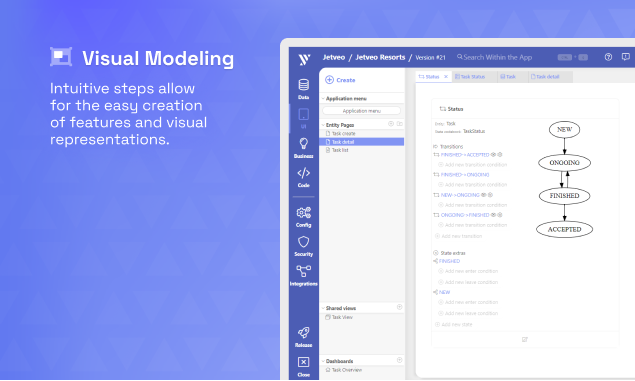Click the NEW node in the diagram
The width and height of the screenshot is (635, 381).
pos(565,130)
